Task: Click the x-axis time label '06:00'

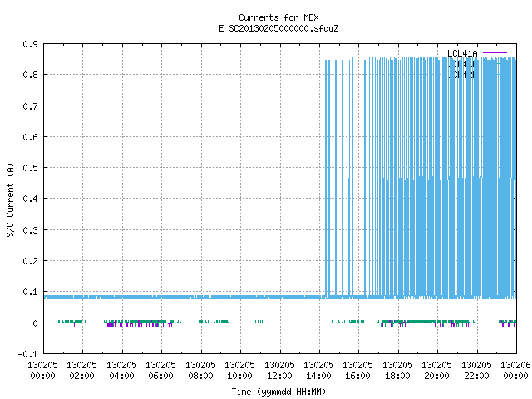Action: pos(160,376)
